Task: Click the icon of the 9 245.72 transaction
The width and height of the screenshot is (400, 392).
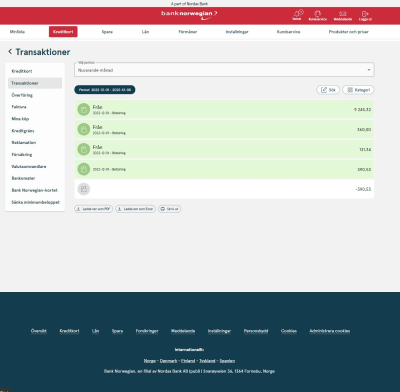Action: tap(84, 109)
